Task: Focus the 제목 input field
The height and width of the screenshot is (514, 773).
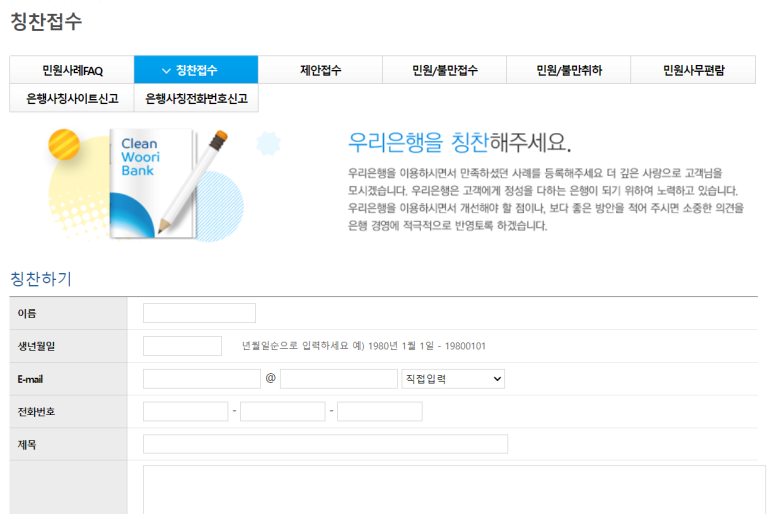Action: (x=325, y=444)
